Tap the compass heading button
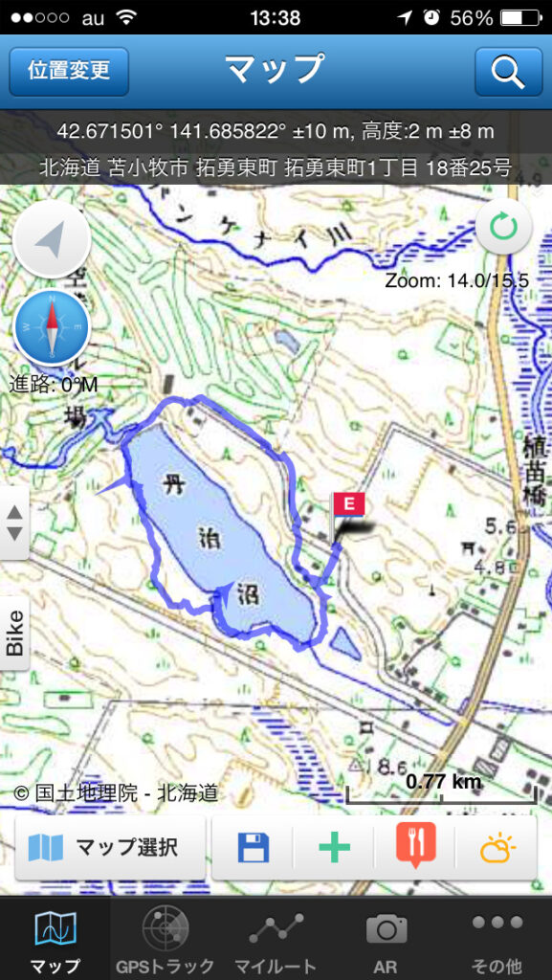Screen dimensions: 552x980 point(52,327)
